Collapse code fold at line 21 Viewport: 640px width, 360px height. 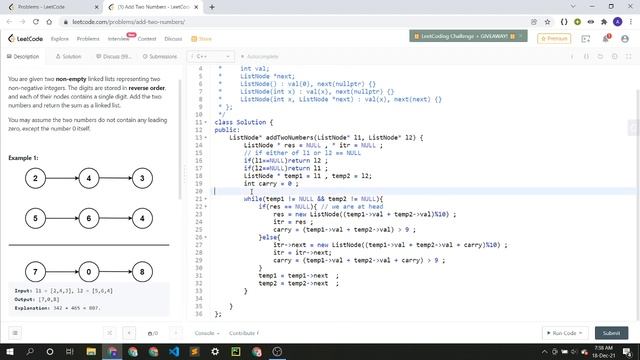(x=205, y=199)
